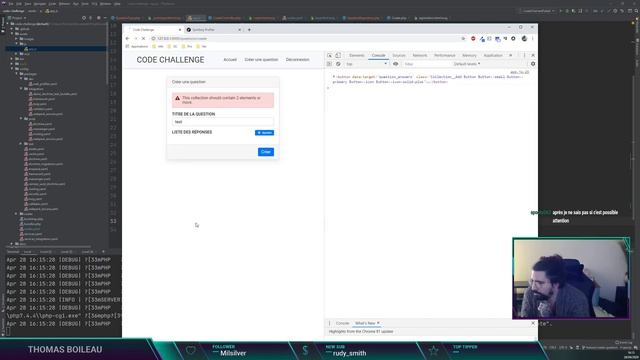Open the Edit menu in PhpStorm

(x=19, y=4)
